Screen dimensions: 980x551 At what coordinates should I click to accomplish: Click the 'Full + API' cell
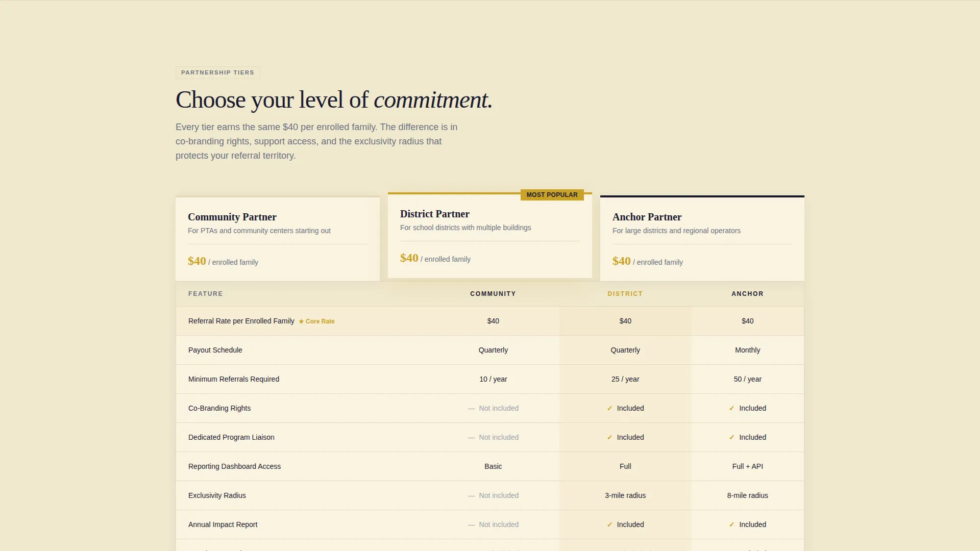click(748, 466)
